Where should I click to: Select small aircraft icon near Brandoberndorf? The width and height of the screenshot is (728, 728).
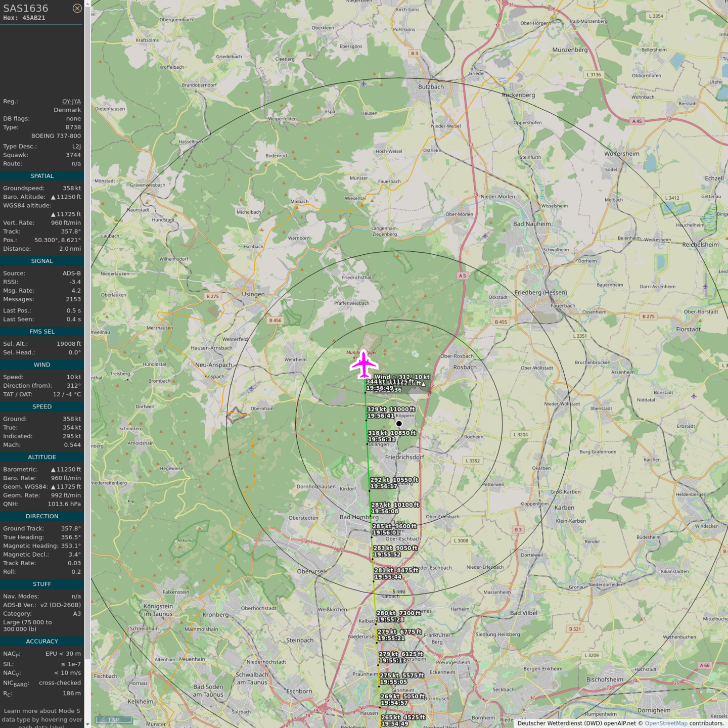tap(363, 83)
